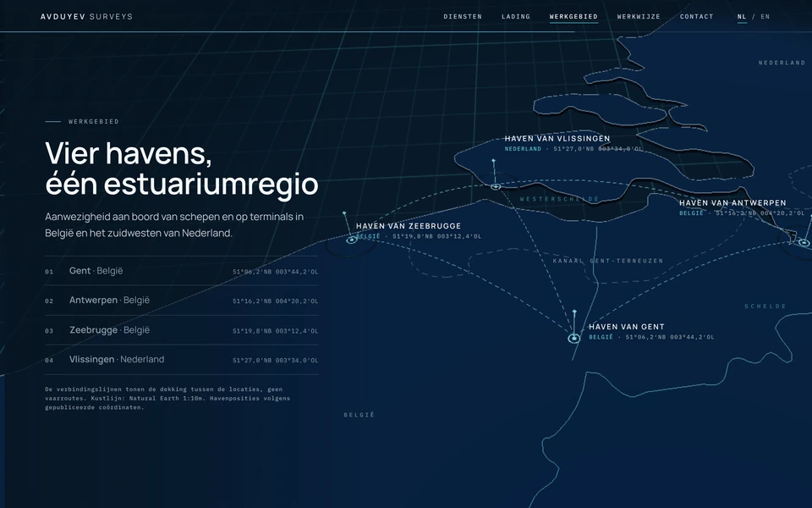Image resolution: width=812 pixels, height=508 pixels.
Task: Select the HAVEN VAN ANTWERPEN map label
Action: tap(732, 202)
